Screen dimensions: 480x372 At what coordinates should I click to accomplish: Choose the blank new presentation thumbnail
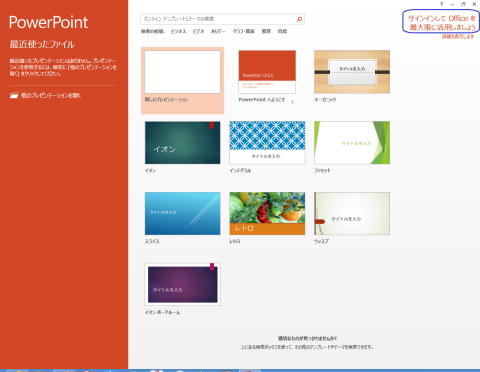point(183,72)
